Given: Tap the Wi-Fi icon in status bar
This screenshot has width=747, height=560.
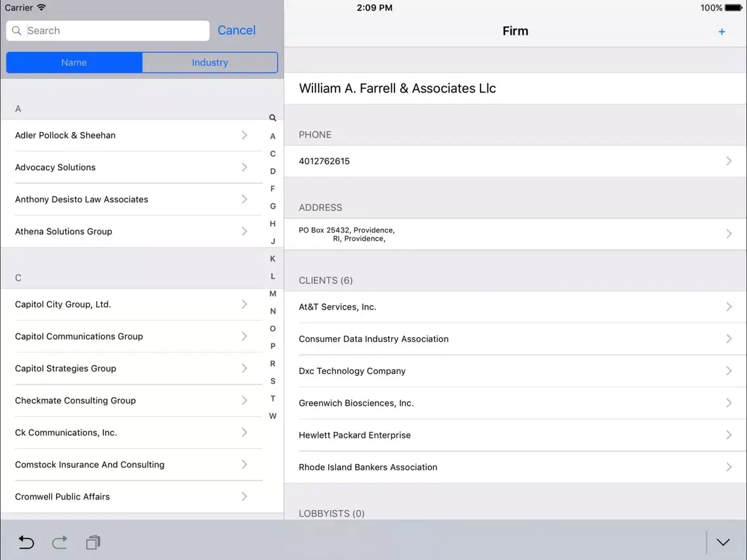Looking at the screenshot, I should pyautogui.click(x=41, y=7).
